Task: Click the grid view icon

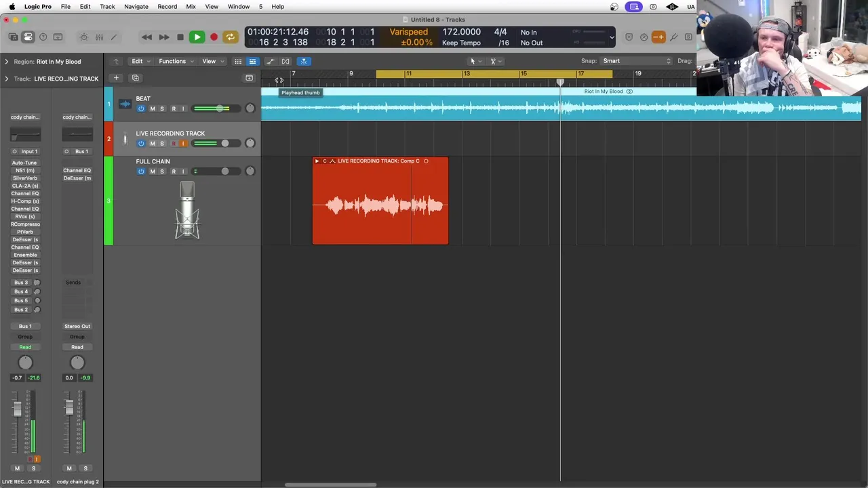Action: click(238, 61)
